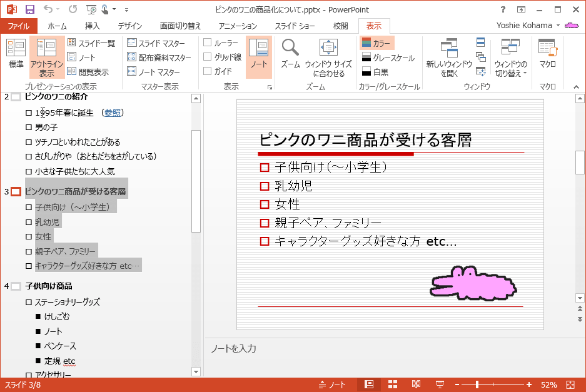Select Black and White (白黒) mode
586x392 pixels.
coord(375,72)
